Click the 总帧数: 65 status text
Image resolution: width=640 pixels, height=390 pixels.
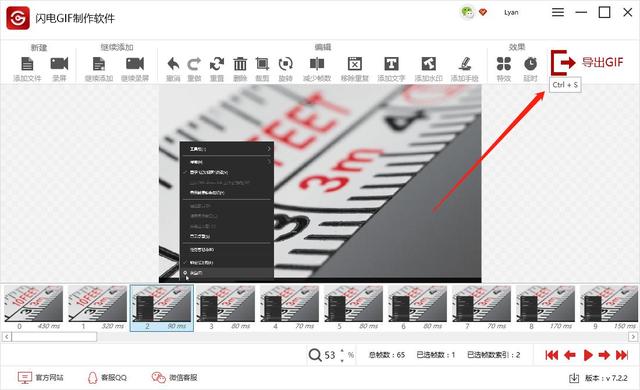point(387,355)
